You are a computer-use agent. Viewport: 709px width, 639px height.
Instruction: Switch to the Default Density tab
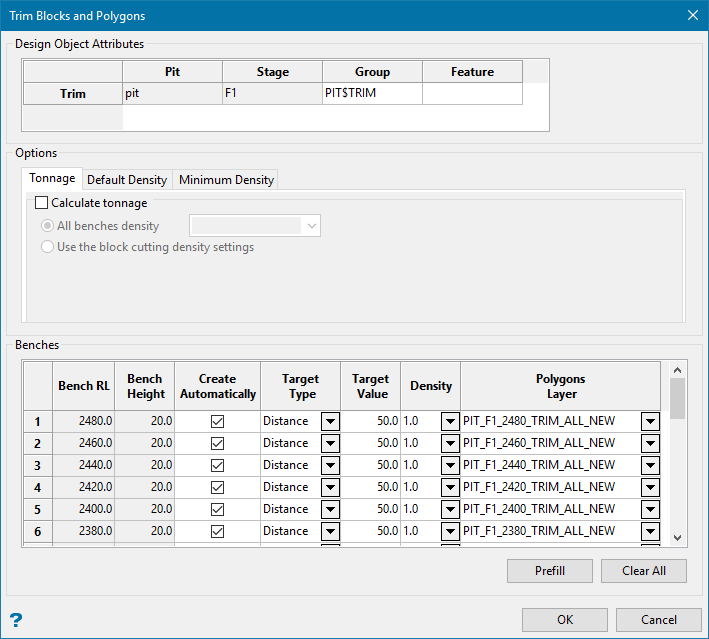pyautogui.click(x=127, y=180)
